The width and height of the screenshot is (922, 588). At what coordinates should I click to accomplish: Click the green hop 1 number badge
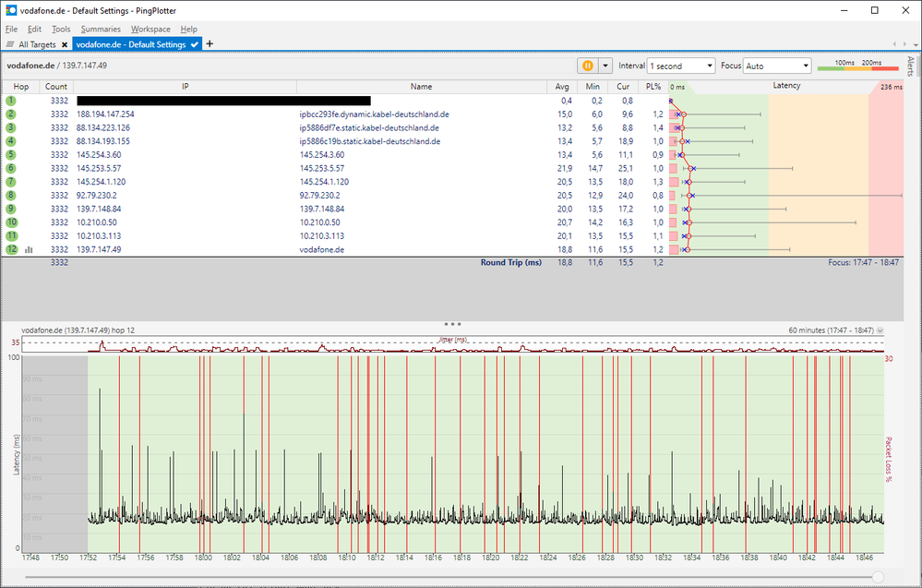11,100
